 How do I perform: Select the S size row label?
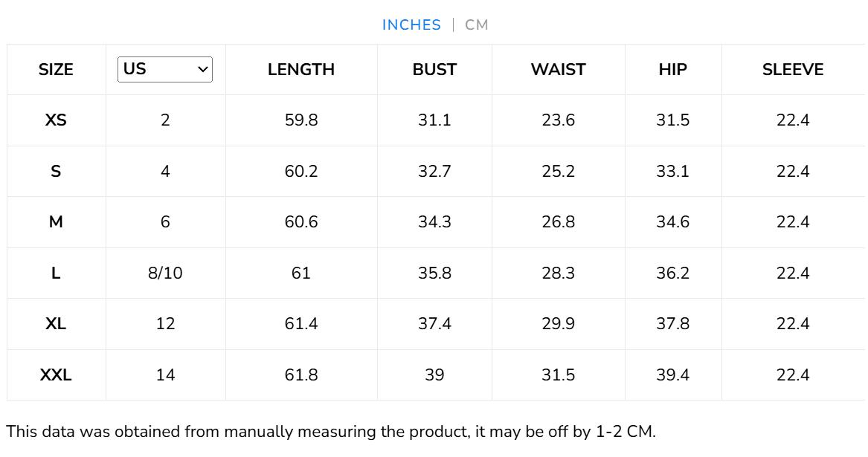[x=56, y=172]
